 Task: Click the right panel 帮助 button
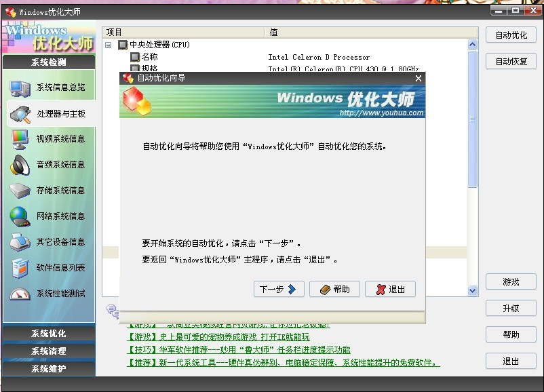511,334
